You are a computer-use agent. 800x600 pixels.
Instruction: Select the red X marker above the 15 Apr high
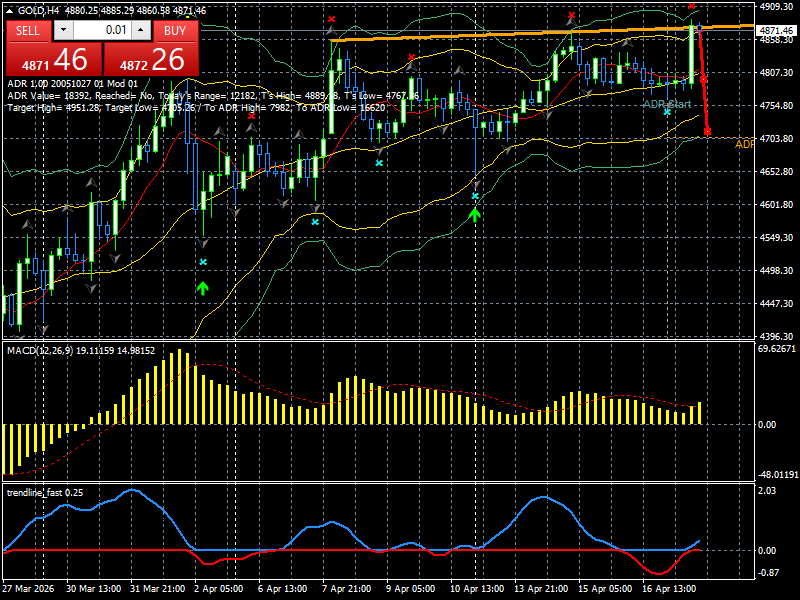[x=572, y=16]
